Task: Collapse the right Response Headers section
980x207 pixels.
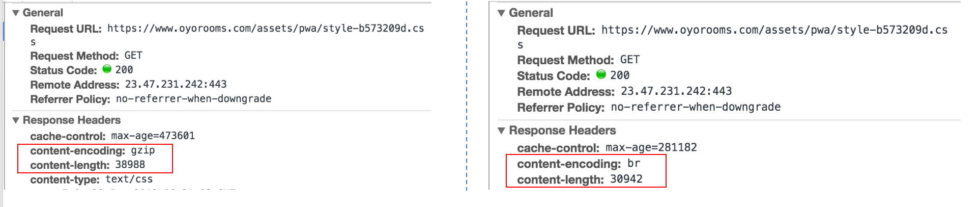Action: 501,131
